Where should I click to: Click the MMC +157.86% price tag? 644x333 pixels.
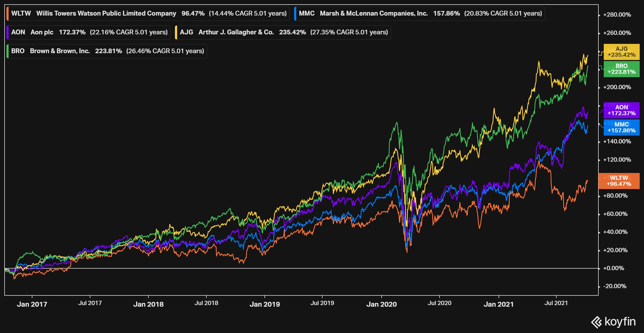621,128
